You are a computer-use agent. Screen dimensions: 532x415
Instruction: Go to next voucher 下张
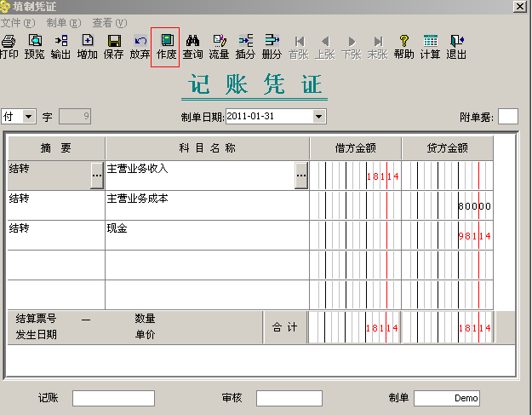352,47
